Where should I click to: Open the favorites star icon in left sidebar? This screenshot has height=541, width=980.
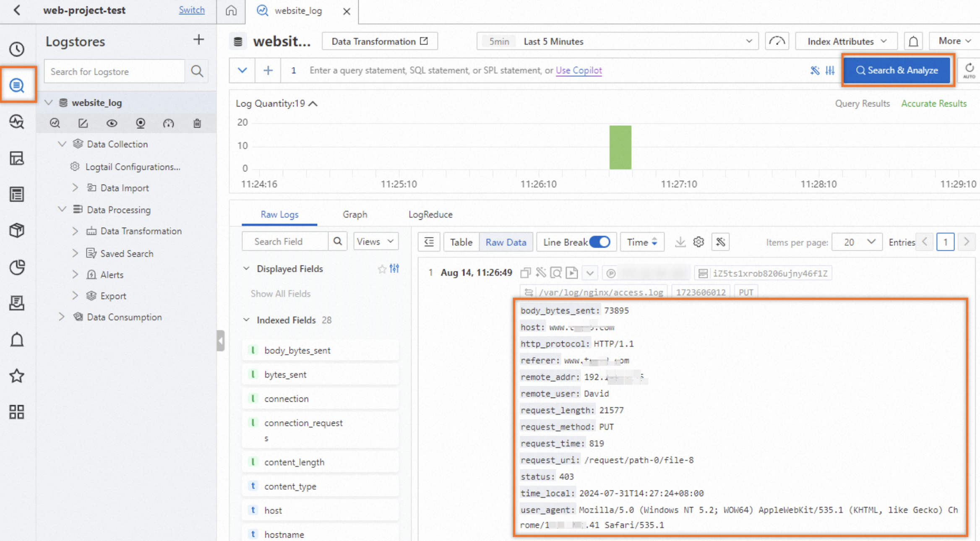tap(17, 376)
